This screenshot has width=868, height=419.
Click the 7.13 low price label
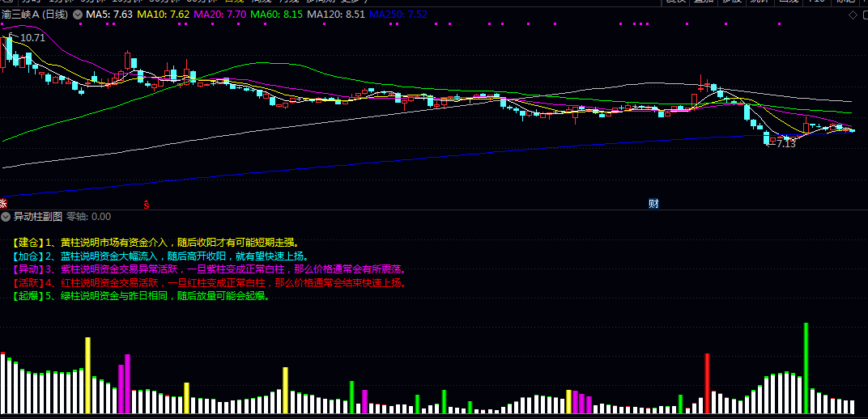point(785,144)
